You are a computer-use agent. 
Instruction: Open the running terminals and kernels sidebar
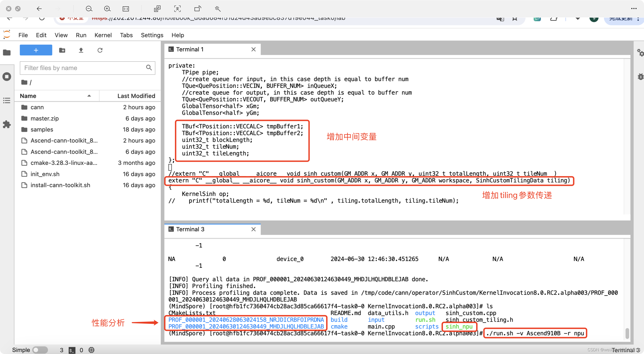point(7,77)
